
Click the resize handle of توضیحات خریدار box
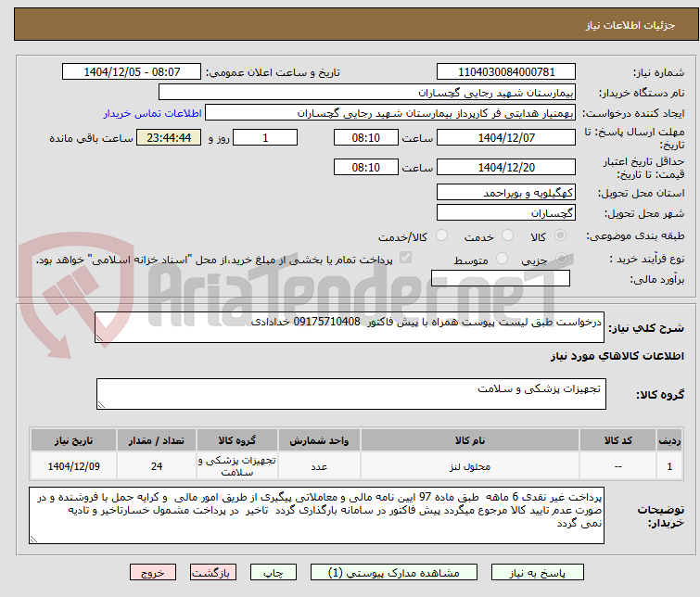[x=33, y=540]
